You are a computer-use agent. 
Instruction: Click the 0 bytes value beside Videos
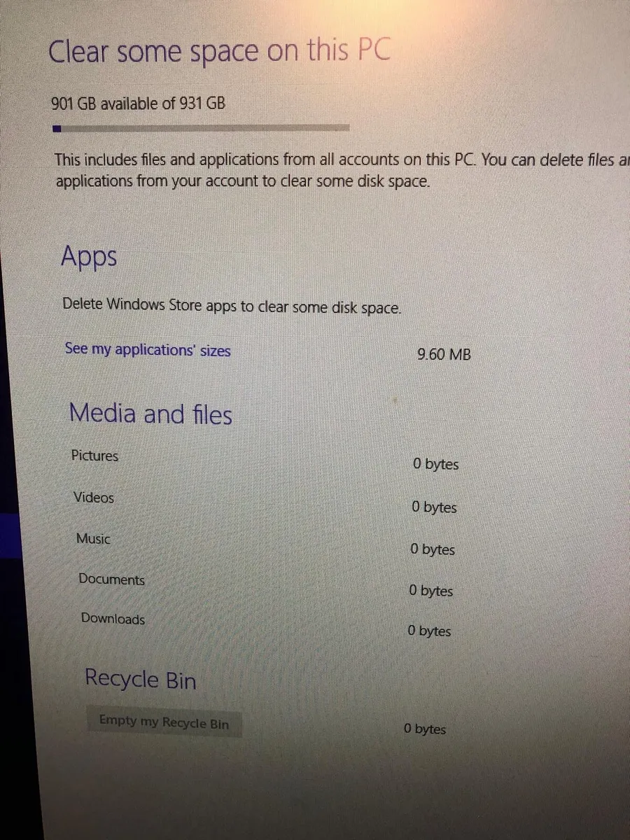pos(434,507)
